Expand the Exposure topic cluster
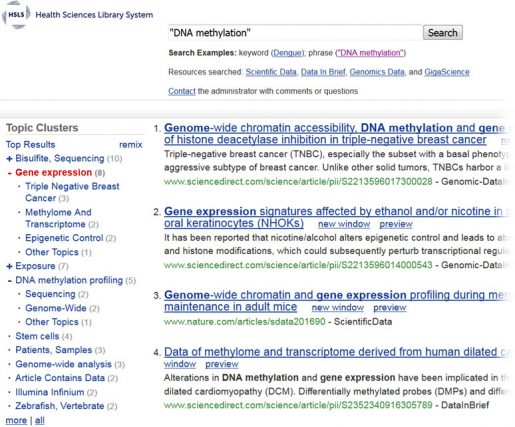The width and height of the screenshot is (515, 427). click(x=9, y=266)
